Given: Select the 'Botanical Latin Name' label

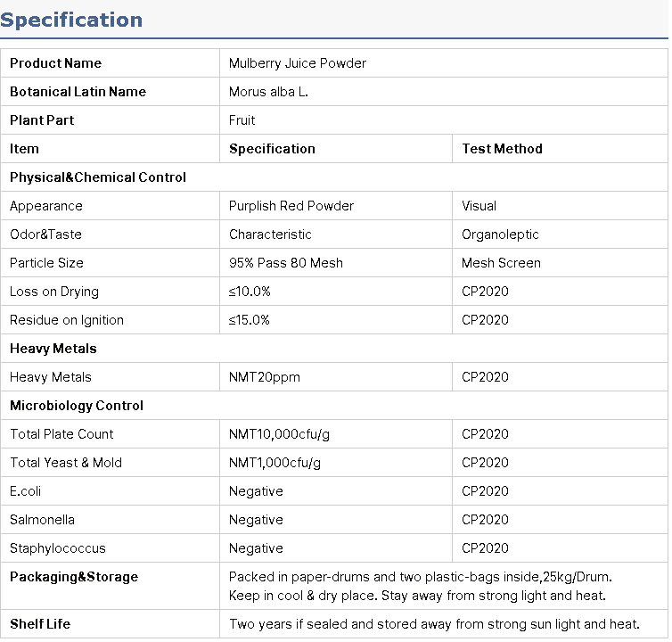Looking at the screenshot, I should pos(78,92).
